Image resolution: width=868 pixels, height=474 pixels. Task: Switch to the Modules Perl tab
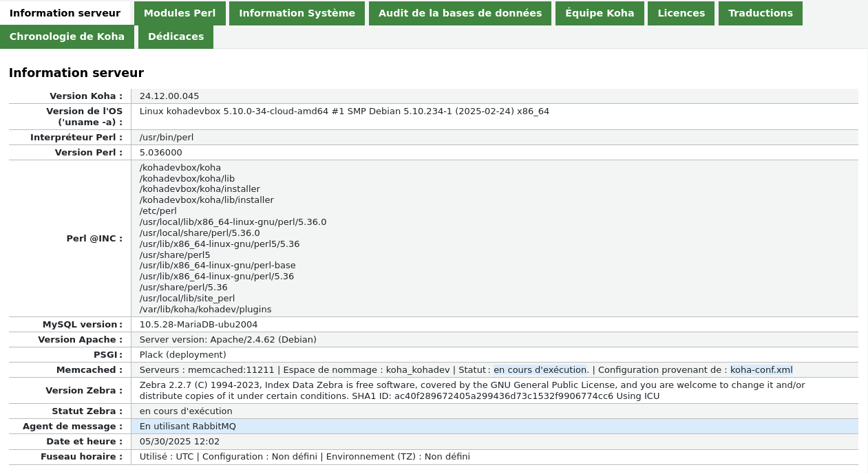tap(180, 13)
